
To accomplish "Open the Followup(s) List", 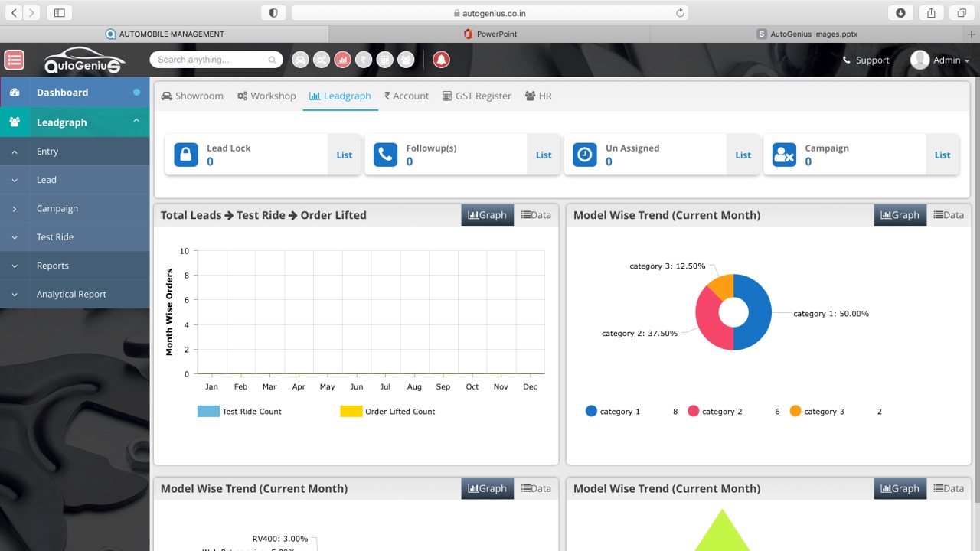I will pos(544,155).
